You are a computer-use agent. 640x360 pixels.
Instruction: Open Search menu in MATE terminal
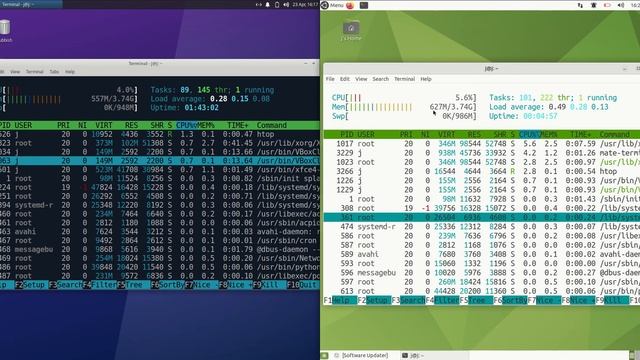point(380,79)
